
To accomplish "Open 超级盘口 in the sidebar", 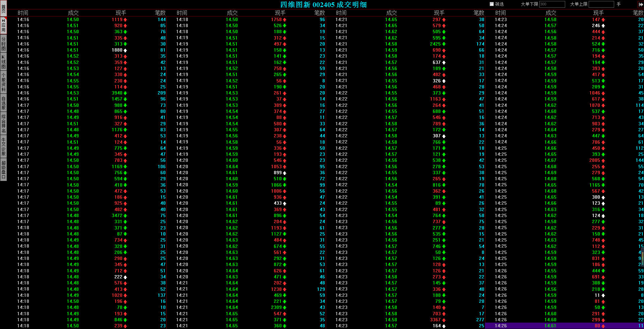I will pos(3,170).
